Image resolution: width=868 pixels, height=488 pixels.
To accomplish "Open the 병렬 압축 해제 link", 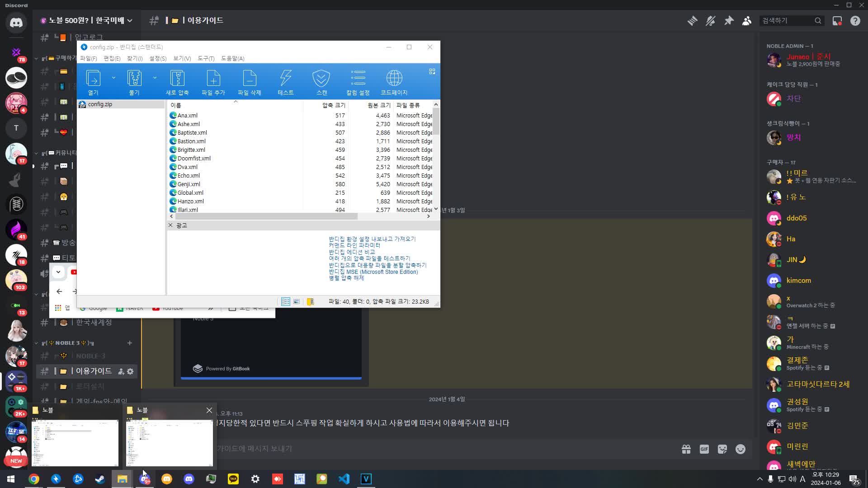I will 346,278.
